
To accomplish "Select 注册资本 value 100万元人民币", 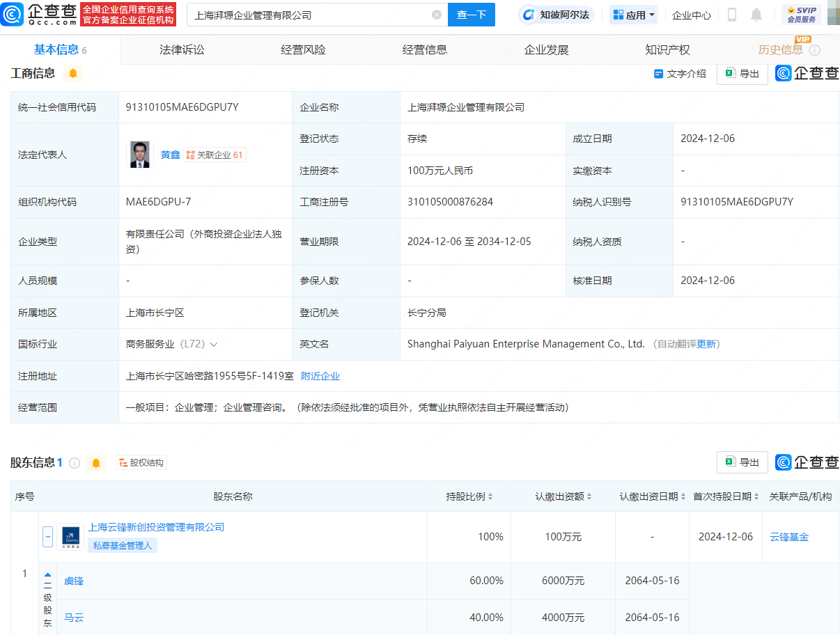I will tap(440, 171).
